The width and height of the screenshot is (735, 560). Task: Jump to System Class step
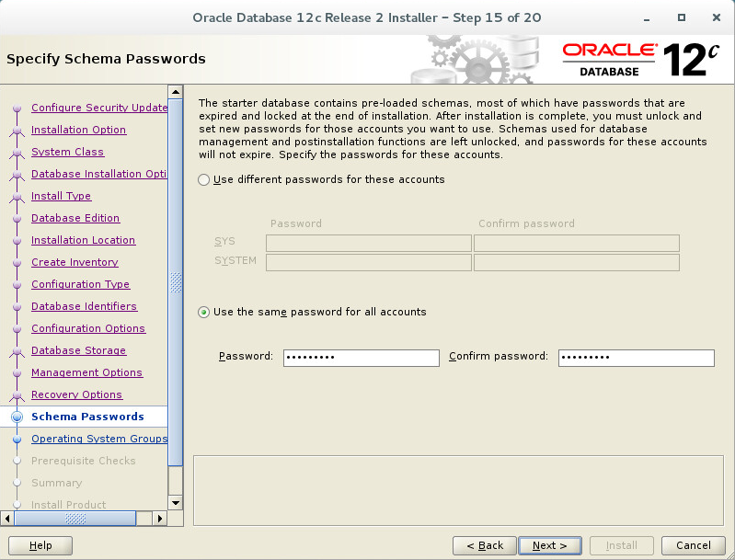pos(67,152)
